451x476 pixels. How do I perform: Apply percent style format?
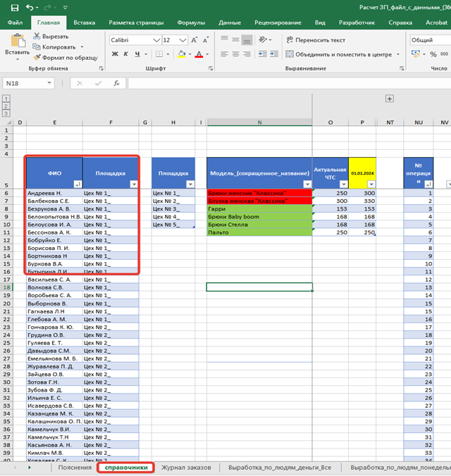[433, 54]
